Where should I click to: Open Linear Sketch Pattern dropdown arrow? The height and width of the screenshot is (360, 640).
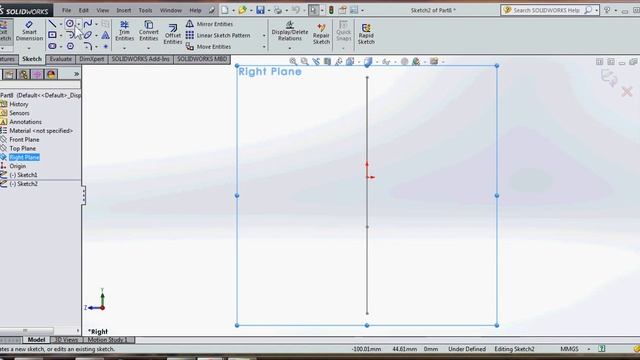coord(264,36)
